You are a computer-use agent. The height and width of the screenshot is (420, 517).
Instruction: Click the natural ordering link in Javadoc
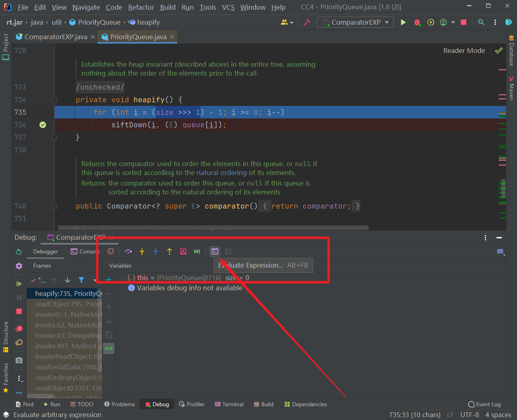coord(221,172)
